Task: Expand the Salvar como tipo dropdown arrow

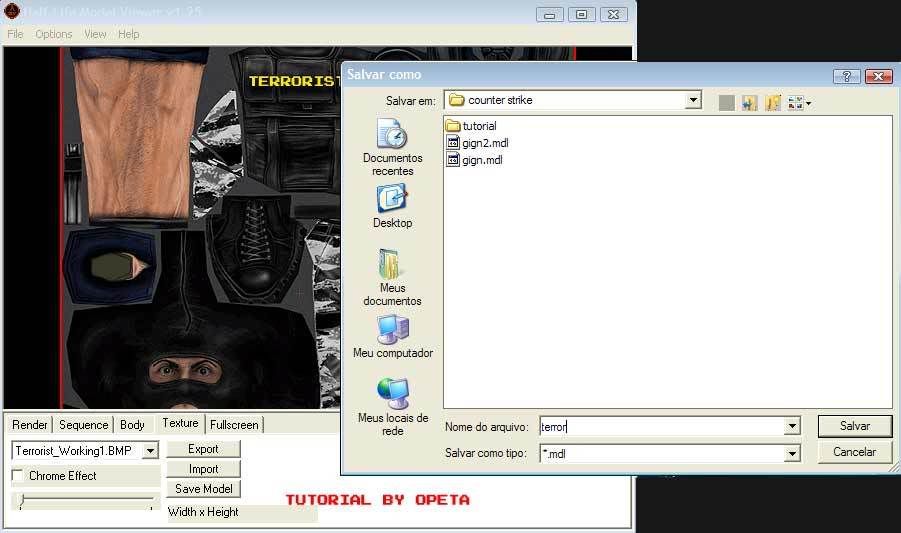Action: [792, 453]
